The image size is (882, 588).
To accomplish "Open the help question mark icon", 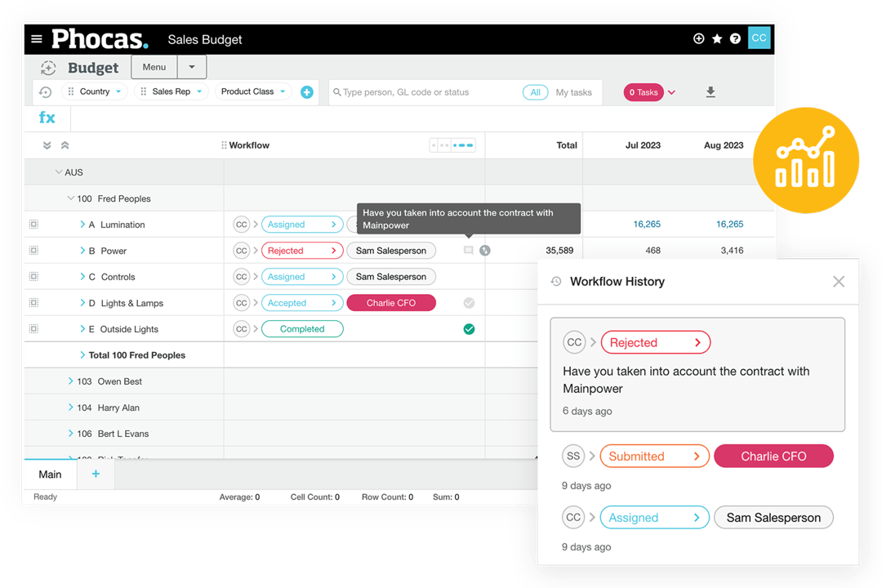I will 735,38.
